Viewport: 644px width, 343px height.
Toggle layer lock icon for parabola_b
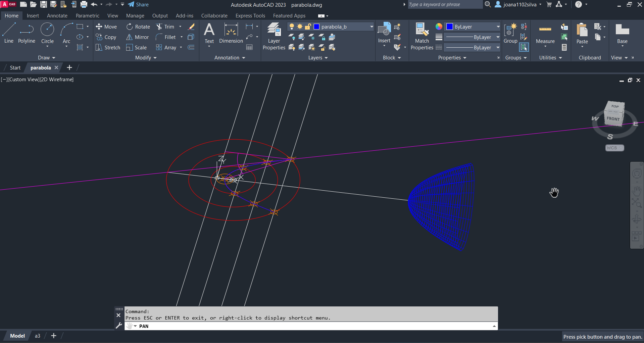click(x=308, y=27)
